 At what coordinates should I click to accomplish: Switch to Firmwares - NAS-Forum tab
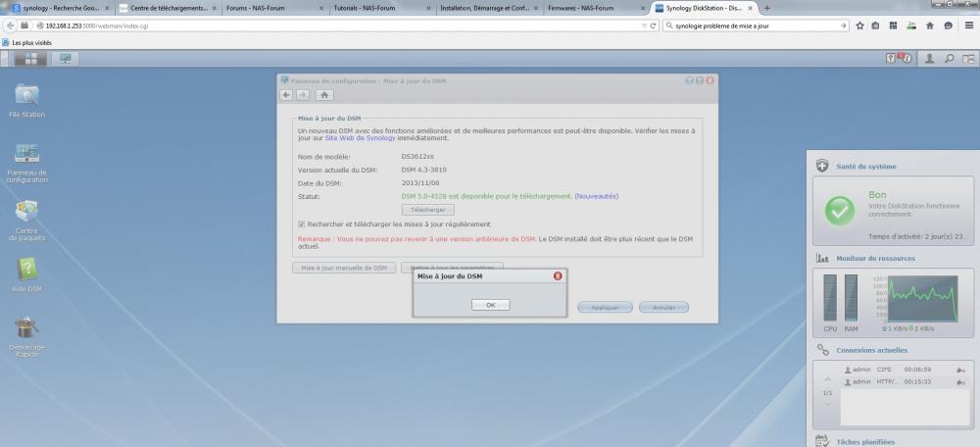[x=596, y=8]
